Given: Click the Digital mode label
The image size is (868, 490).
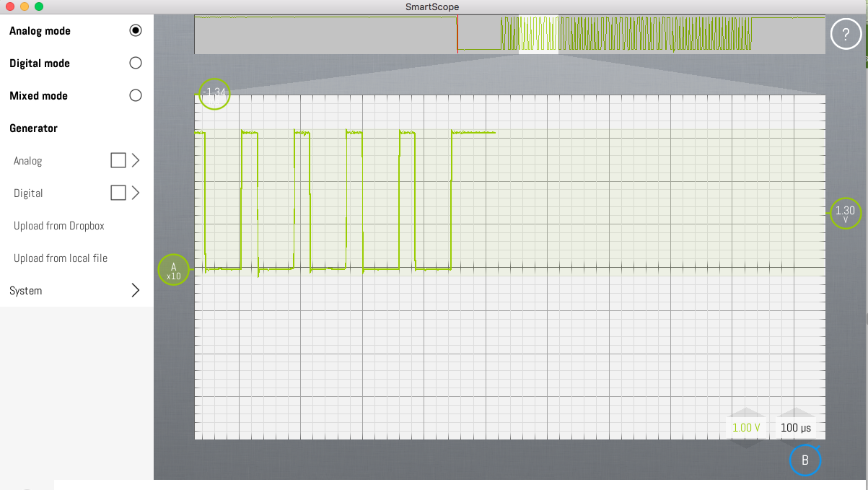Looking at the screenshot, I should tap(40, 64).
